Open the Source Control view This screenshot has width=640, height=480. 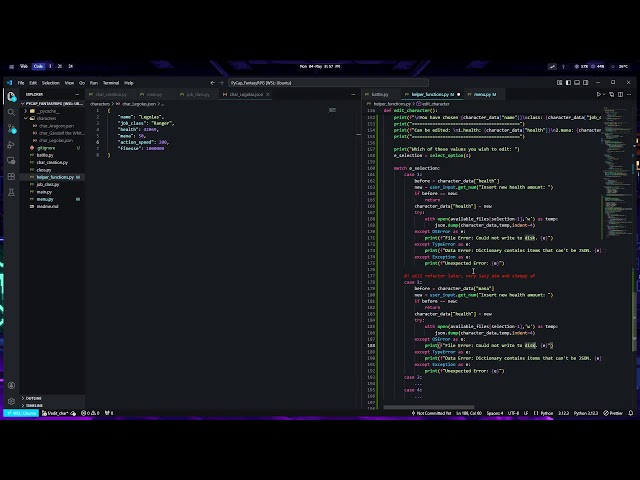[11, 129]
